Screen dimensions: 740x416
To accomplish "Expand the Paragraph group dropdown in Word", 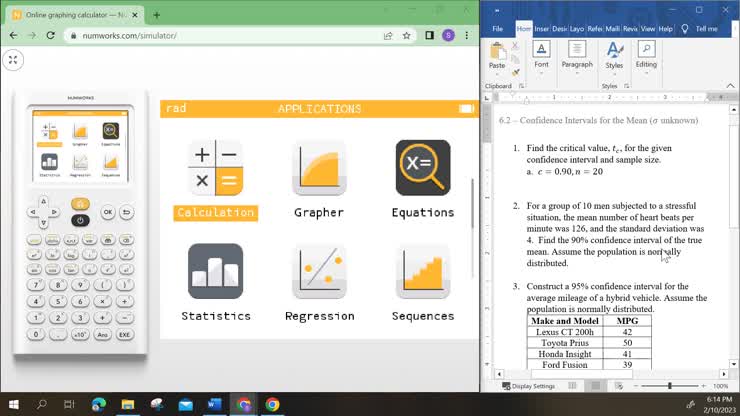I will point(577,73).
